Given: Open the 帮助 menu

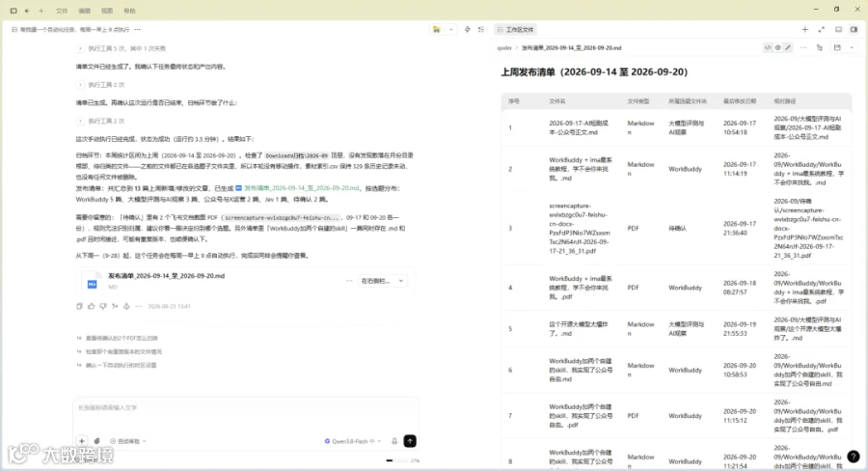Looking at the screenshot, I should (x=129, y=11).
